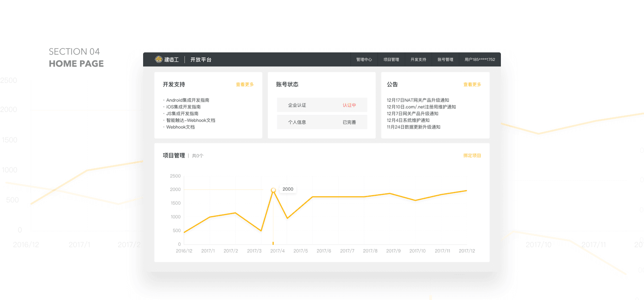Click the 建造工 logo icon
Screen dimensions: 644x300
tap(158, 60)
